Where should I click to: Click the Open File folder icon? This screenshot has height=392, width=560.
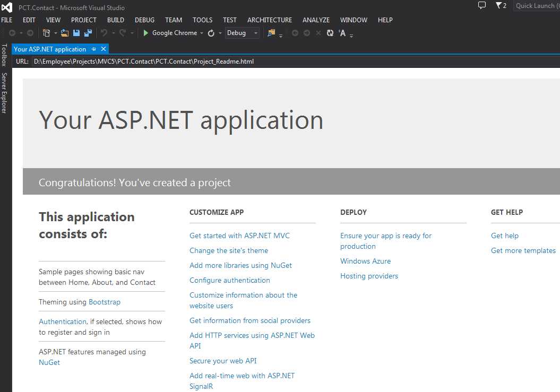[65, 33]
